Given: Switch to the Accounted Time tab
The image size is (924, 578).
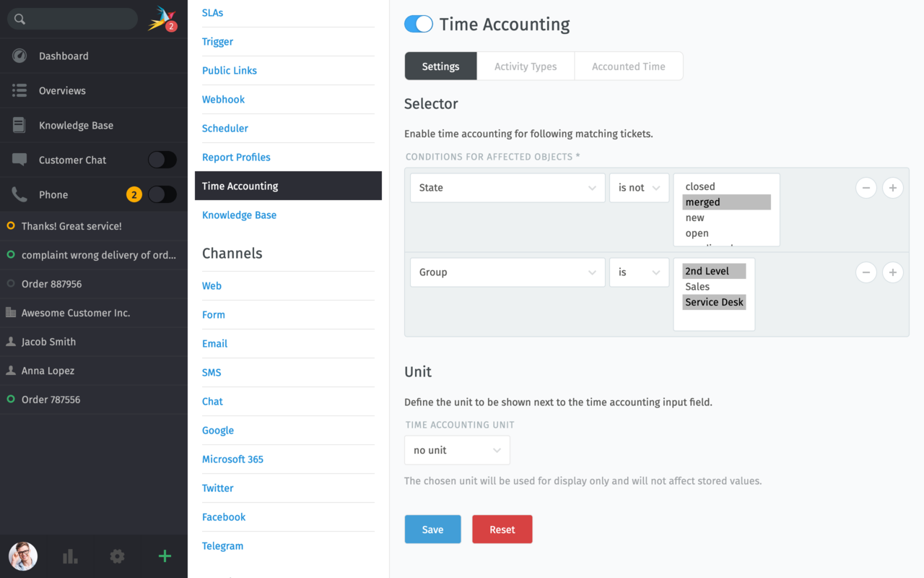Looking at the screenshot, I should coord(628,66).
